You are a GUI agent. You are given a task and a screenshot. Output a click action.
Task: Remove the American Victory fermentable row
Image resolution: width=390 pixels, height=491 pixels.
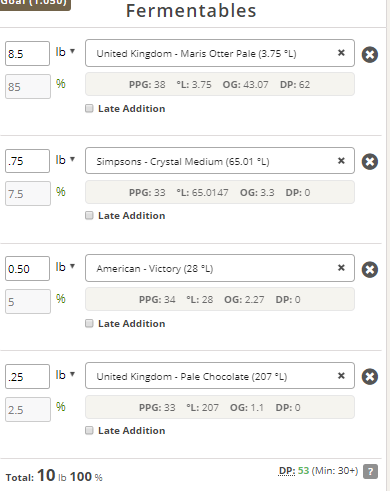370,269
